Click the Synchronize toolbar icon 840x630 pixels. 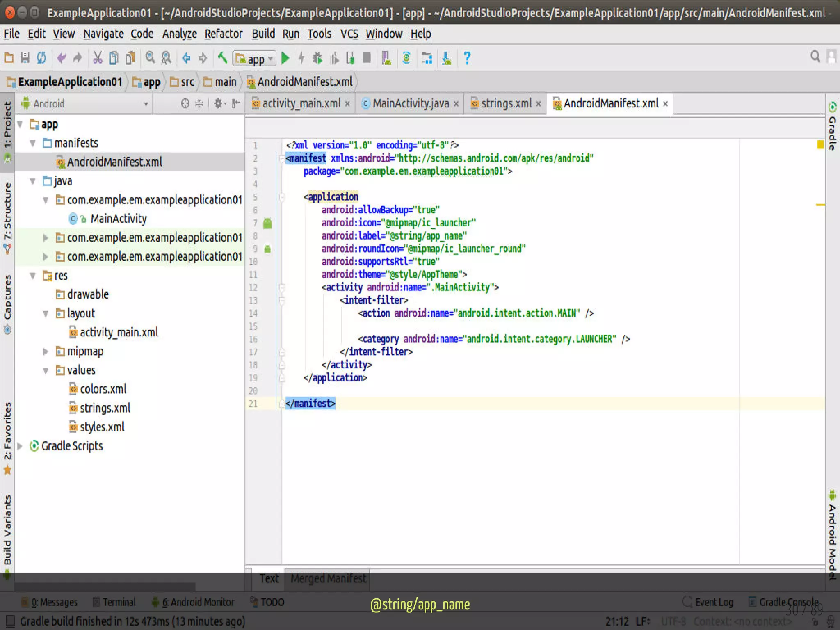pos(41,58)
